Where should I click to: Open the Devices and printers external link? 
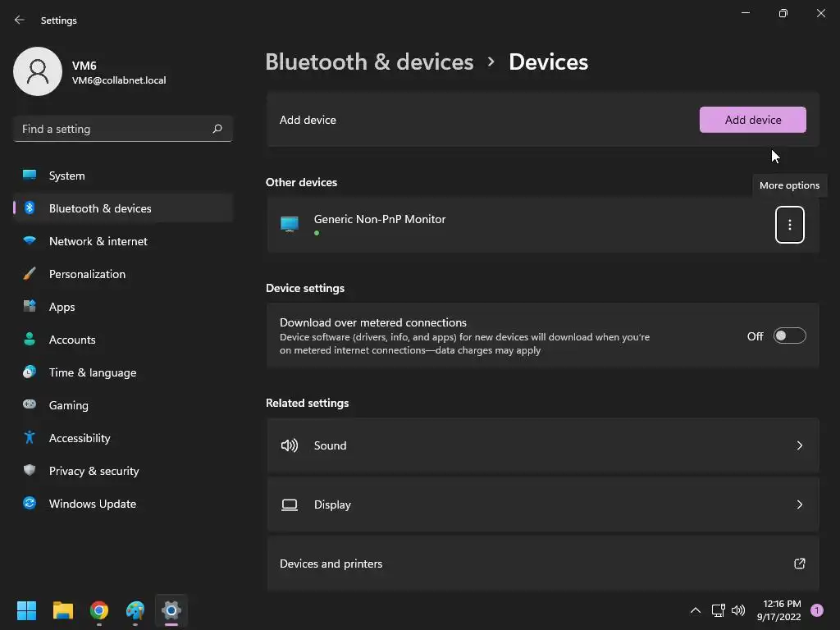click(799, 564)
